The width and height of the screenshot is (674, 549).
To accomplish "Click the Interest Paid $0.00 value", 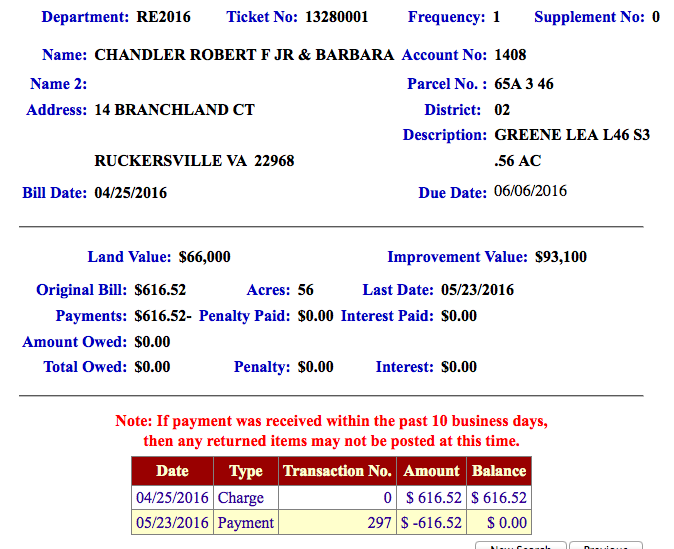I will (x=459, y=316).
